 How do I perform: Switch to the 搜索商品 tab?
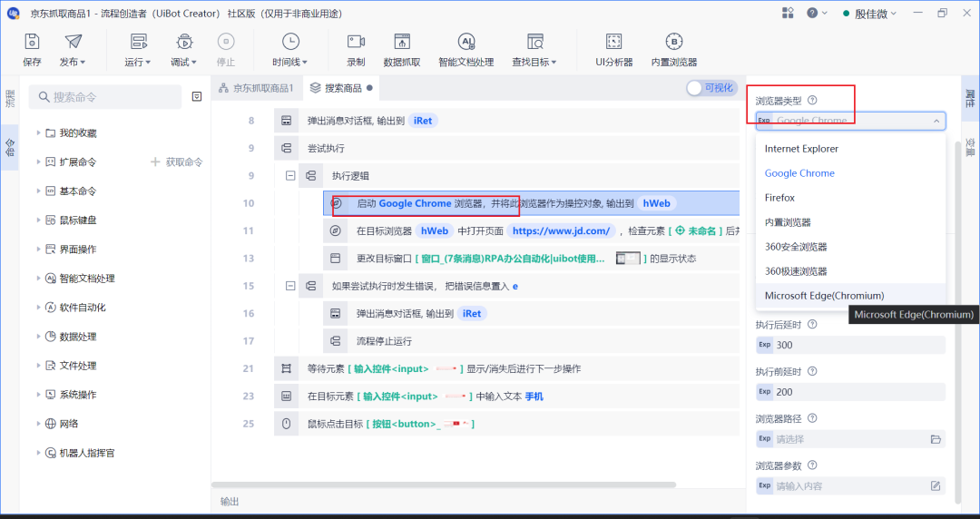[x=342, y=88]
